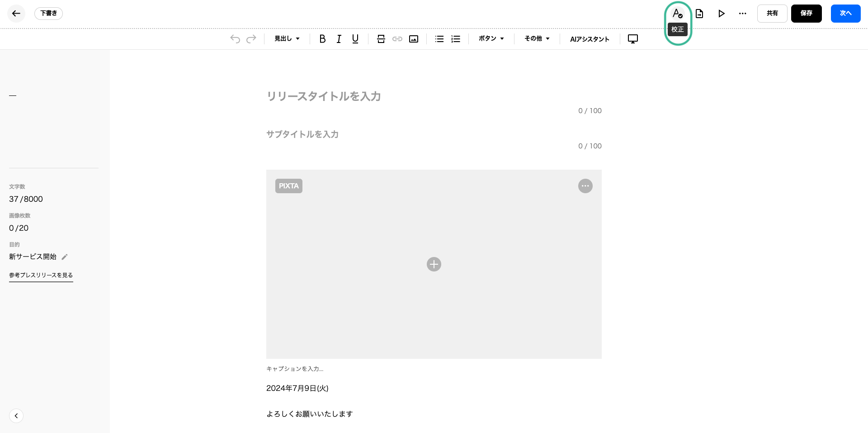
Task: Click the PIXTA badge on the image
Action: click(289, 186)
